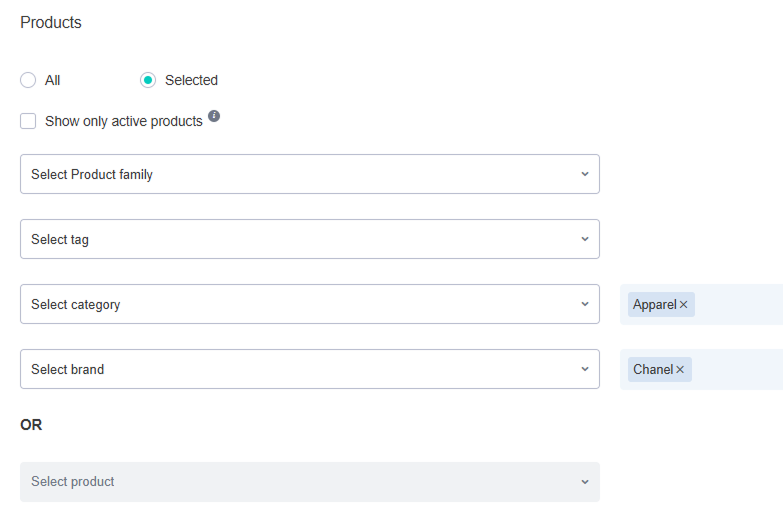Screen dimensions: 783x526
Task: Choose the All radio button
Action: pyautogui.click(x=28, y=80)
